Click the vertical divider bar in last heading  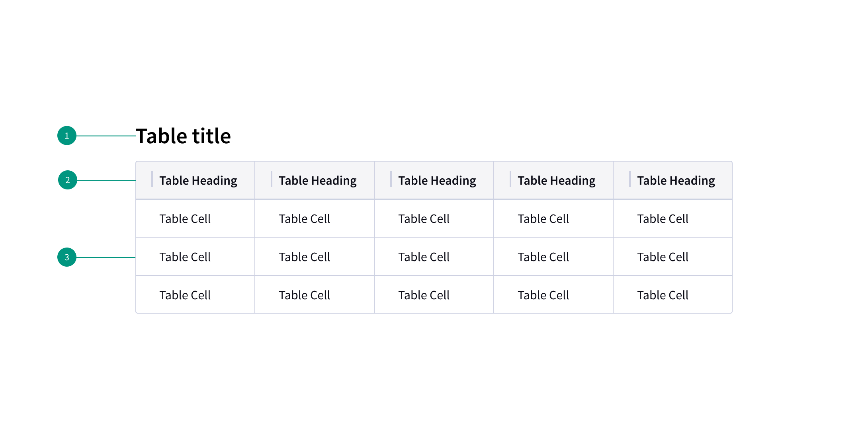point(630,179)
